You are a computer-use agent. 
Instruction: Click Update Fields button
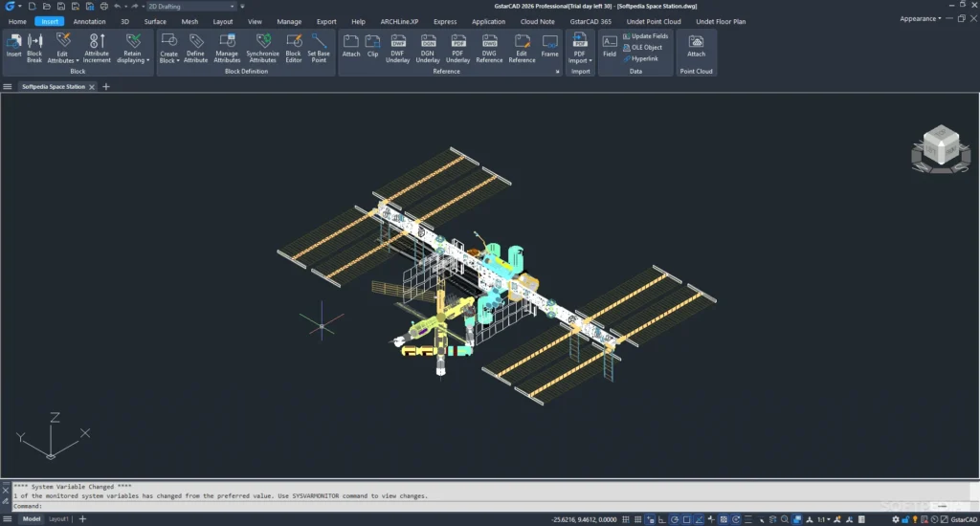646,36
